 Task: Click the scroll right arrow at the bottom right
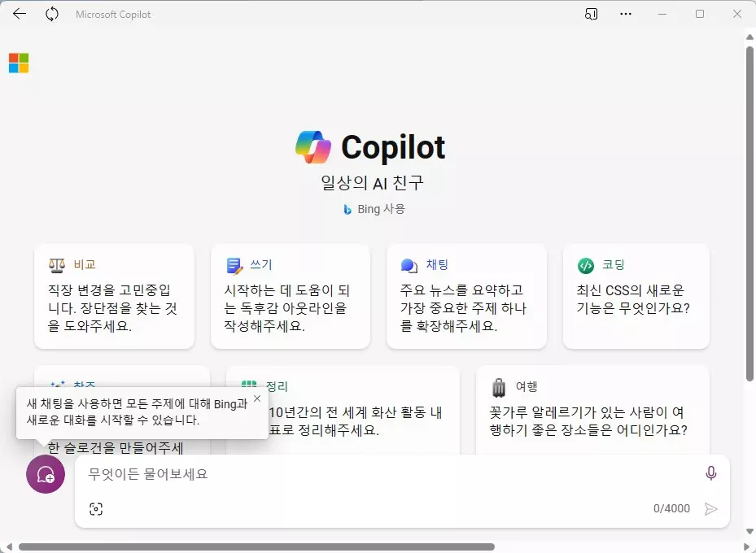[747, 546]
